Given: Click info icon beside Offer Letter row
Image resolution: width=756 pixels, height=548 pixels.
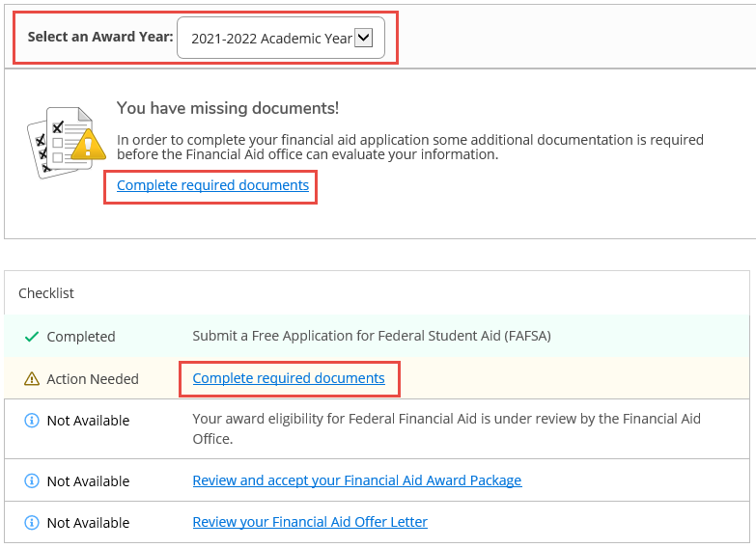Looking at the screenshot, I should 32,523.
